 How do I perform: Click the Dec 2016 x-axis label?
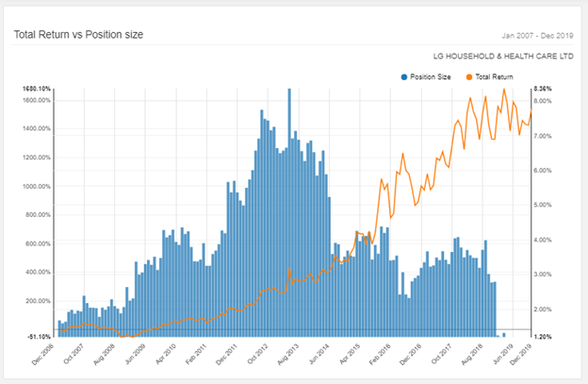coord(411,354)
